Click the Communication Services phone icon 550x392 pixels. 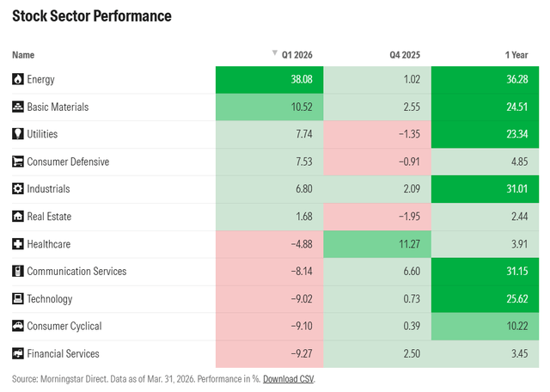tap(18, 272)
